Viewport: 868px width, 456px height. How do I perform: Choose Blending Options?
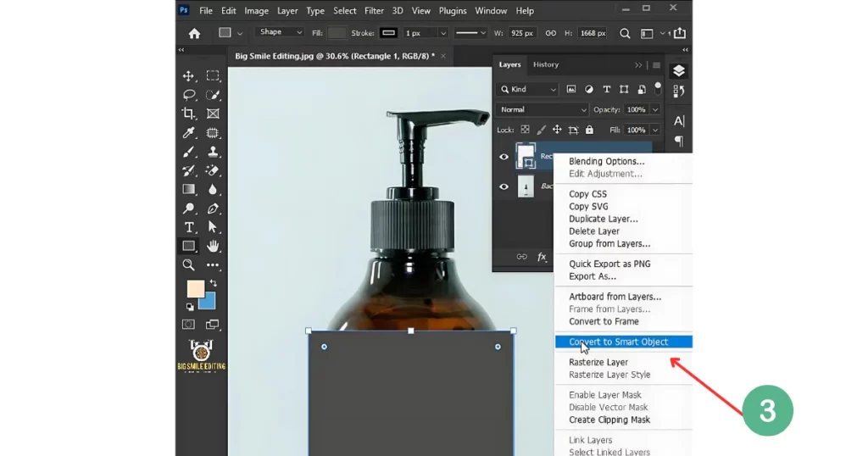(607, 161)
